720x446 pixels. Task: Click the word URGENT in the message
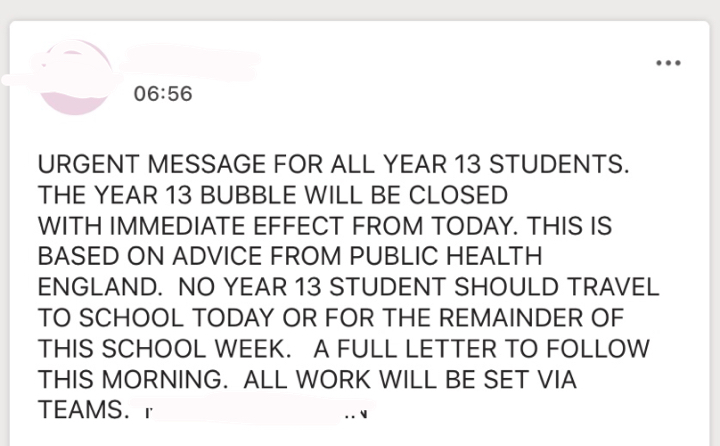[88, 164]
